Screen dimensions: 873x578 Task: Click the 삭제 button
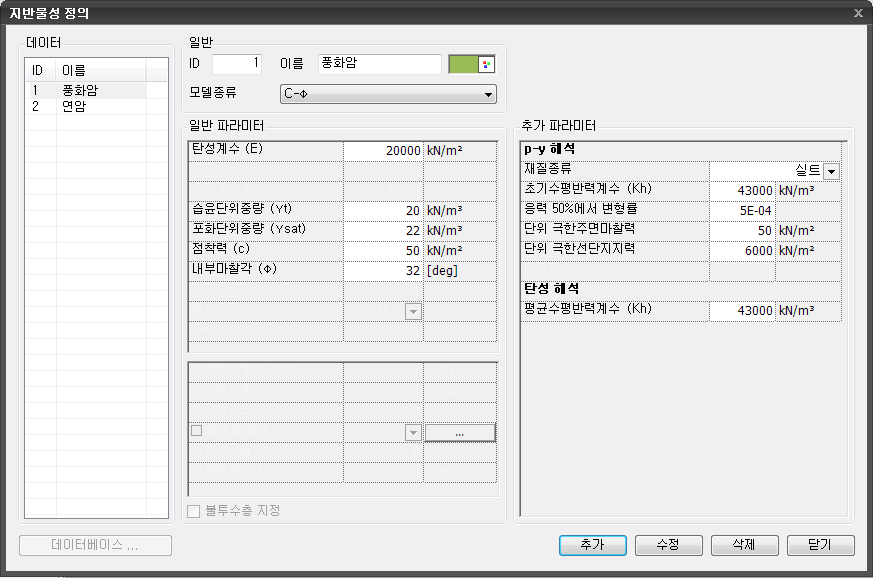tap(744, 545)
